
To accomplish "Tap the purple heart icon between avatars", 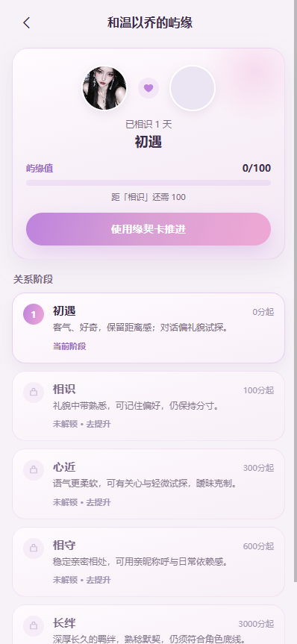I will coord(148,88).
